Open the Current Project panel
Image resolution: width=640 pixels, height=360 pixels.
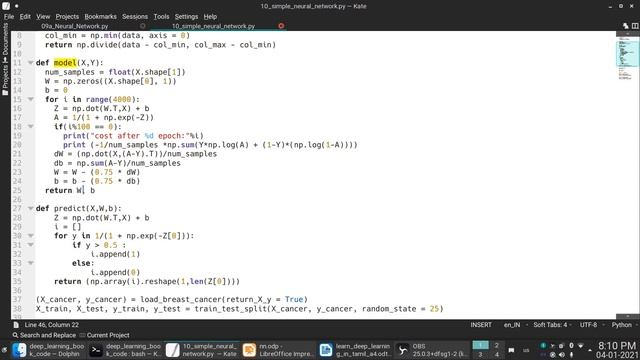(x=104, y=335)
